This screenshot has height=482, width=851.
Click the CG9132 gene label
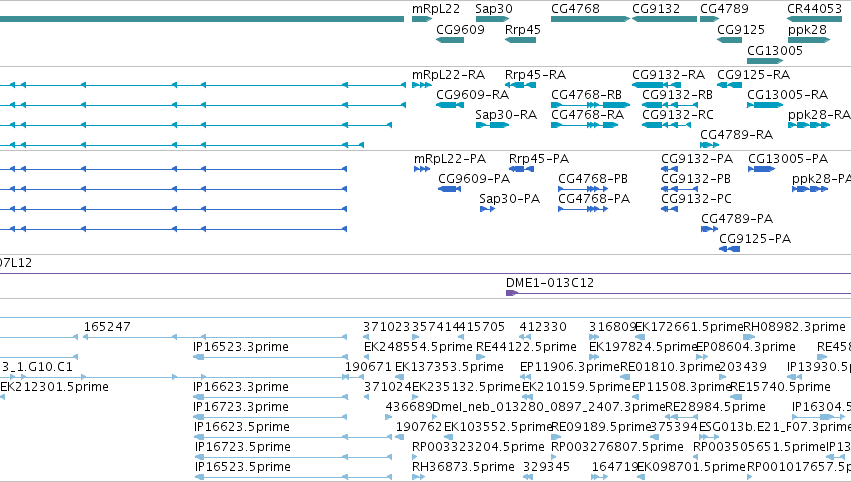click(x=656, y=9)
